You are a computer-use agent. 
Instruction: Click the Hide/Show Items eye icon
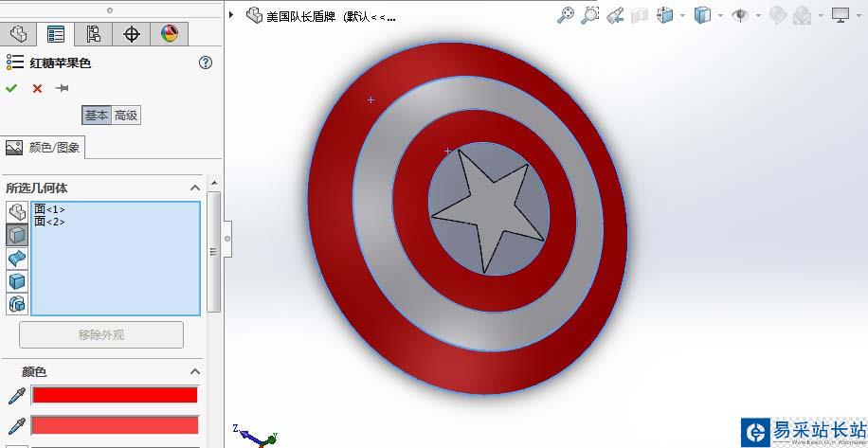point(740,15)
